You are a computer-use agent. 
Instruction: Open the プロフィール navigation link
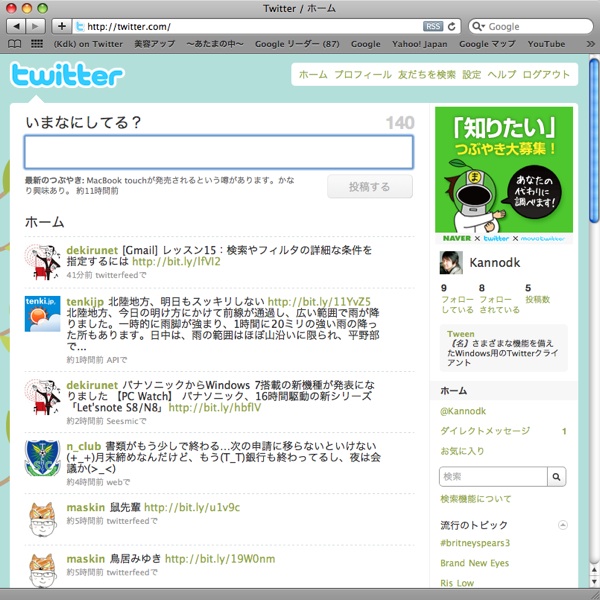point(363,74)
